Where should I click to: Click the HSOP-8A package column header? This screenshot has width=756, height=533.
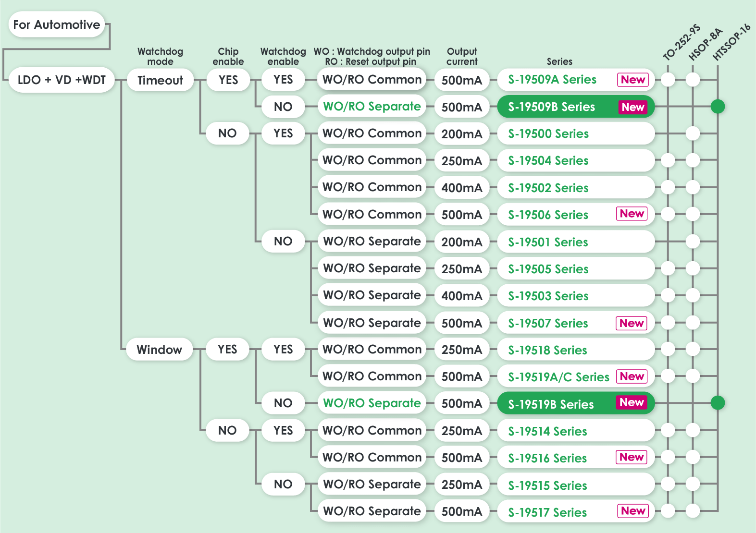pos(705,44)
